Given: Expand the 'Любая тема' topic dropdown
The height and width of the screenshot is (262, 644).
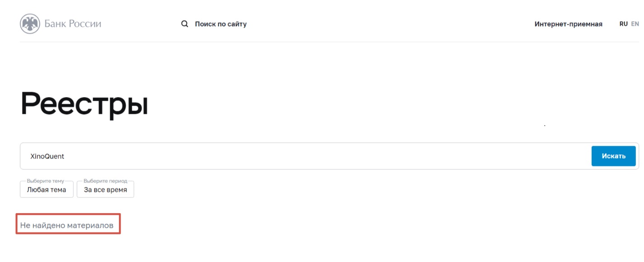Looking at the screenshot, I should pos(46,190).
